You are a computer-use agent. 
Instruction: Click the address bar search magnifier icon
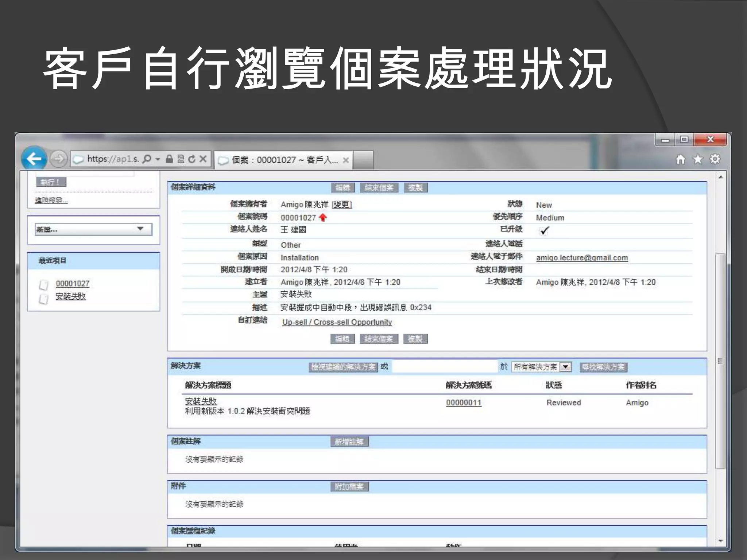coord(147,159)
